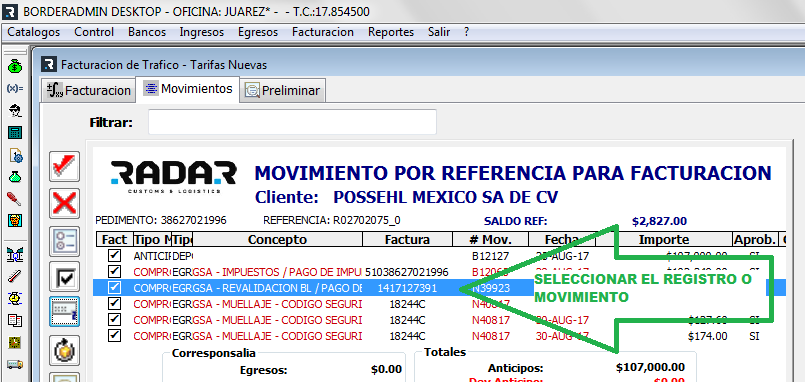Open the Facturacion menu
The width and height of the screenshot is (805, 382).
coord(323,32)
